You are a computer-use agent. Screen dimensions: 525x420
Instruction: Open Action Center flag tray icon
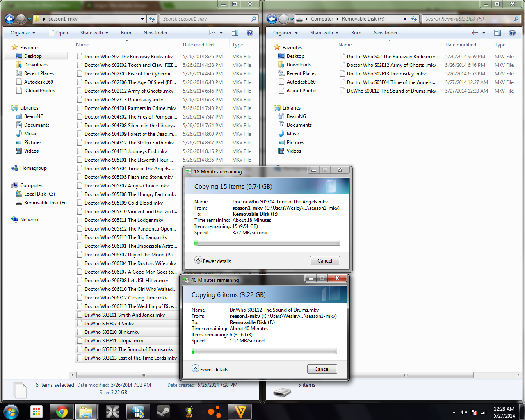(474, 412)
